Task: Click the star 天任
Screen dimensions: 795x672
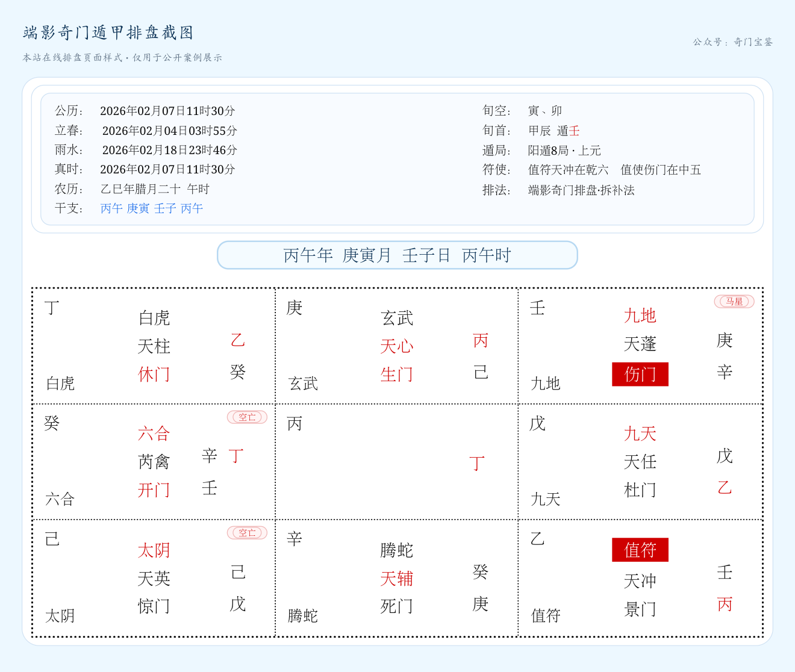Action: click(x=640, y=462)
